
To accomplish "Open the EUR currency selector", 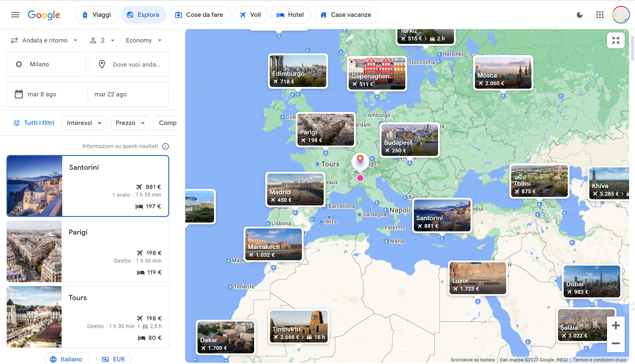I will (x=114, y=359).
